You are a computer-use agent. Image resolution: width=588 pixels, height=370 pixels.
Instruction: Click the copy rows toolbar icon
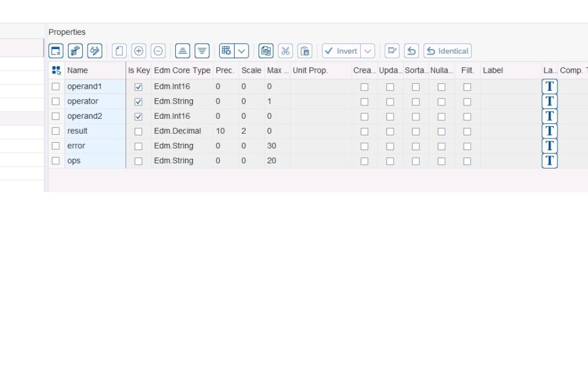[x=266, y=51]
